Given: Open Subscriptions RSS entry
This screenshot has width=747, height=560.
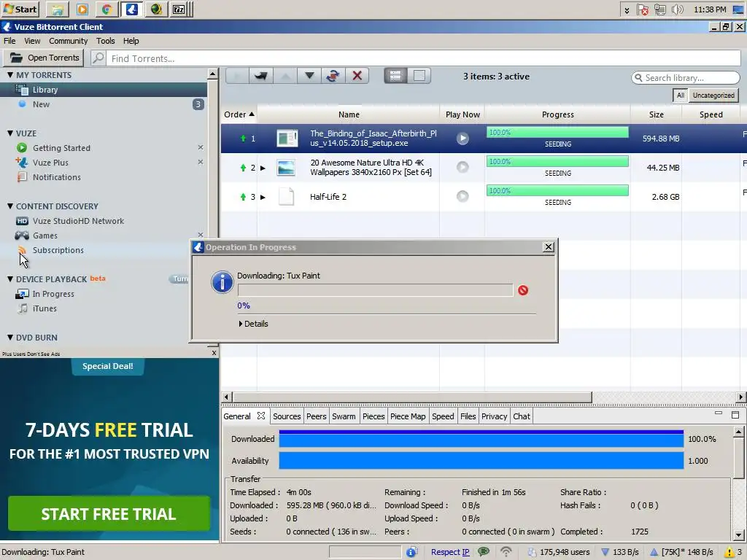Looking at the screenshot, I should click(58, 250).
